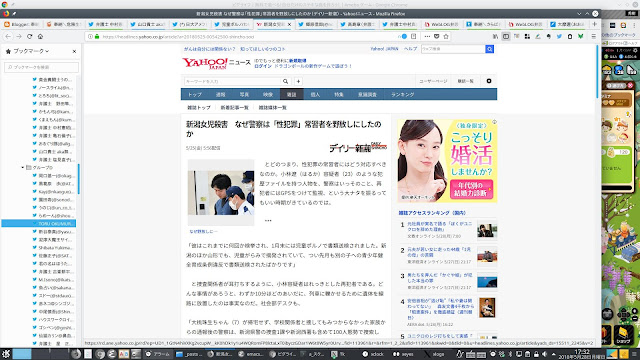Click the web search input field

(453, 49)
